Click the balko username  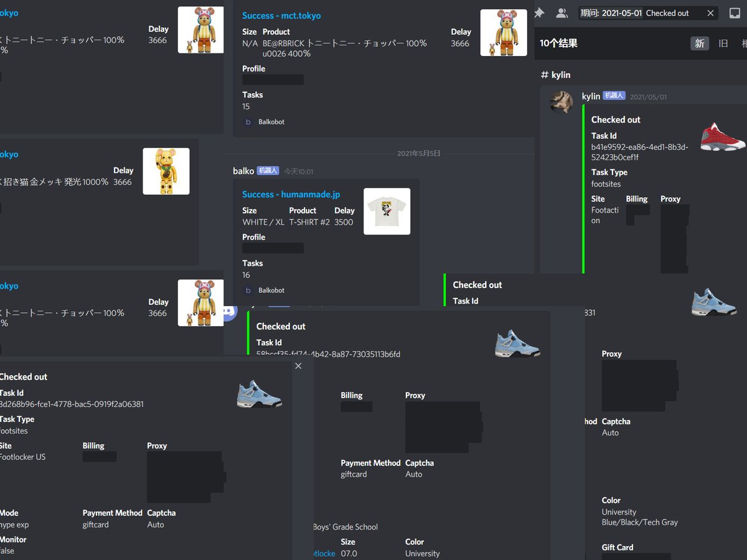243,170
